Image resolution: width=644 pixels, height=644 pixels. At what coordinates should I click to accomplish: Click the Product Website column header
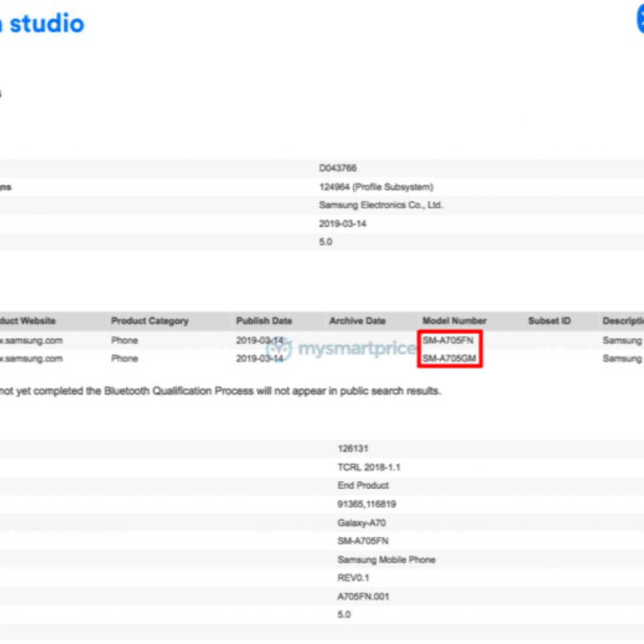point(28,321)
